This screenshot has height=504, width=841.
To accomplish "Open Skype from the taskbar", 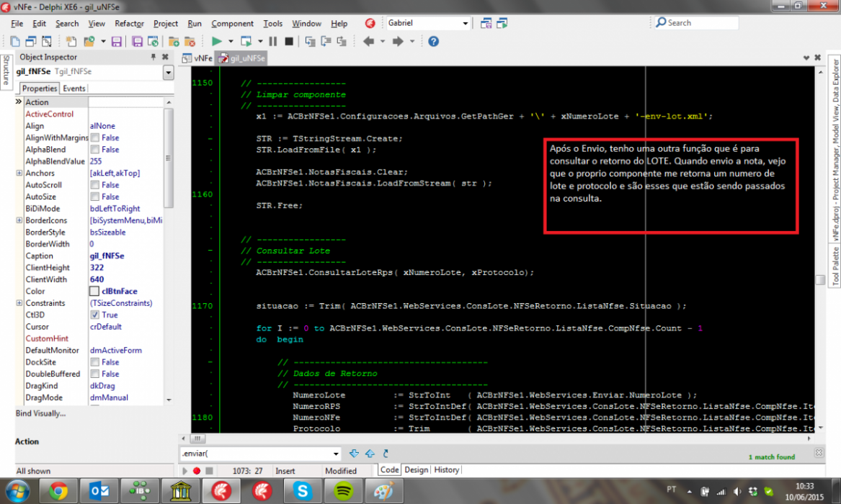I will 303,490.
